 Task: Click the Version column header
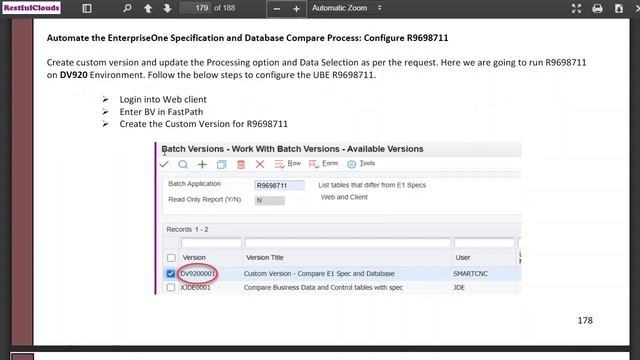coord(194,258)
